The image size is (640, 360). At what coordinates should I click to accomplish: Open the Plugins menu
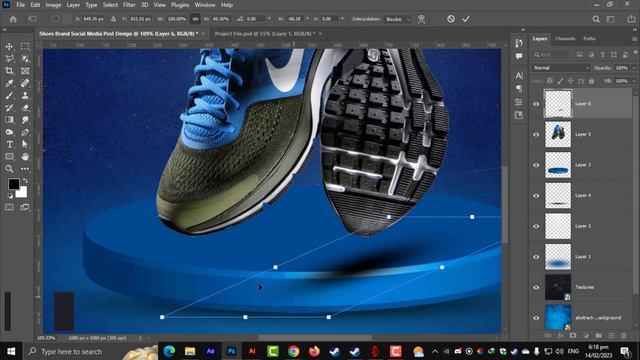click(180, 5)
